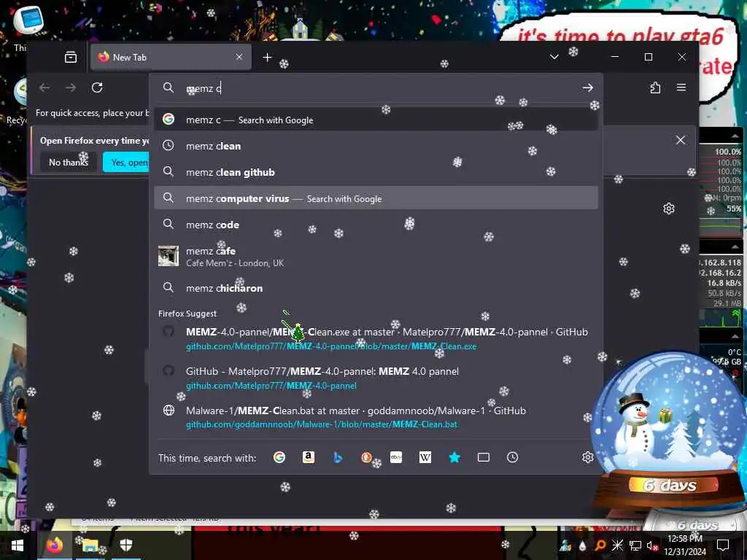Viewport: 747px width, 560px height.
Task: Open the notification center icon
Action: (x=723, y=545)
